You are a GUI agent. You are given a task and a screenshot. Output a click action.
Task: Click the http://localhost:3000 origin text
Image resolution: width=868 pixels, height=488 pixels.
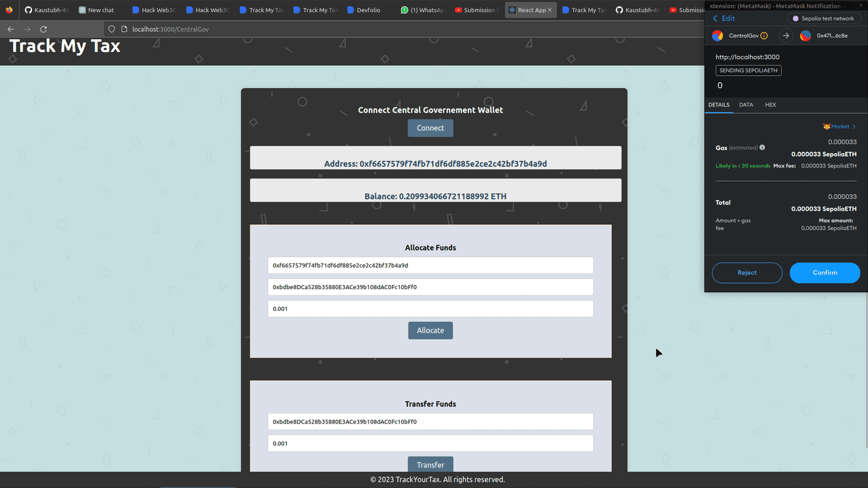coord(747,57)
